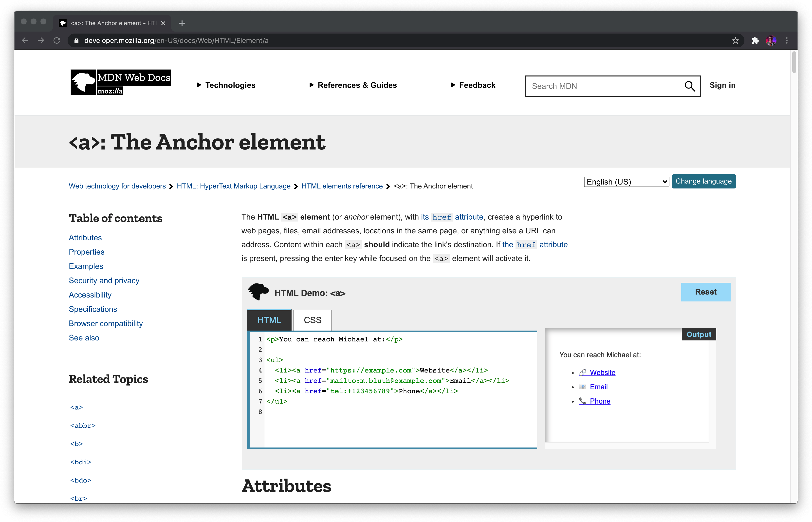Image resolution: width=812 pixels, height=522 pixels.
Task: Click code line 6 in editor
Action: pos(366,391)
